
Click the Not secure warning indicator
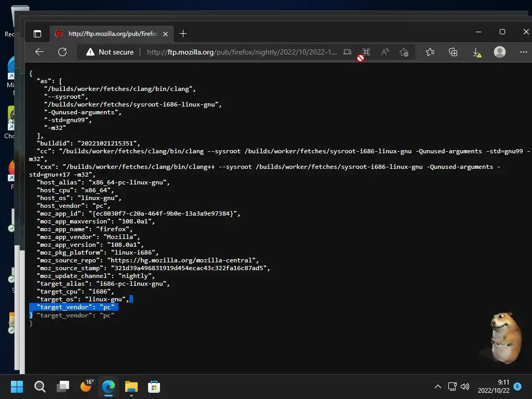(x=110, y=52)
